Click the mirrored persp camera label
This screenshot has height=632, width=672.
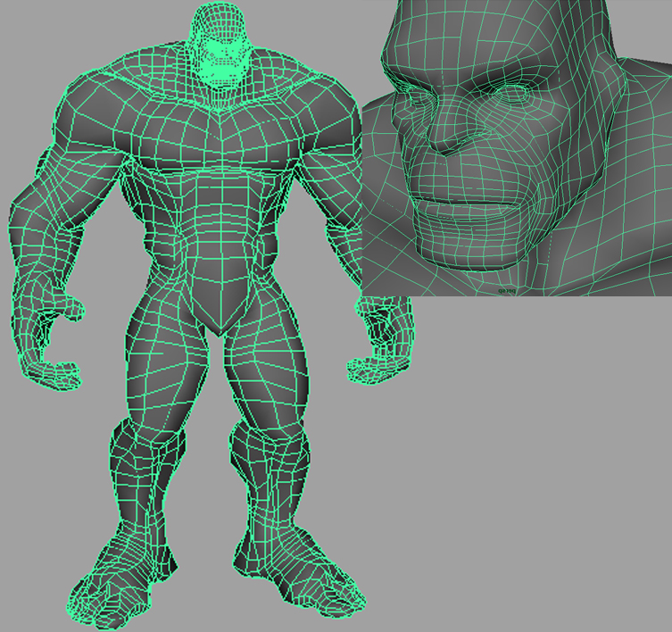(507, 291)
